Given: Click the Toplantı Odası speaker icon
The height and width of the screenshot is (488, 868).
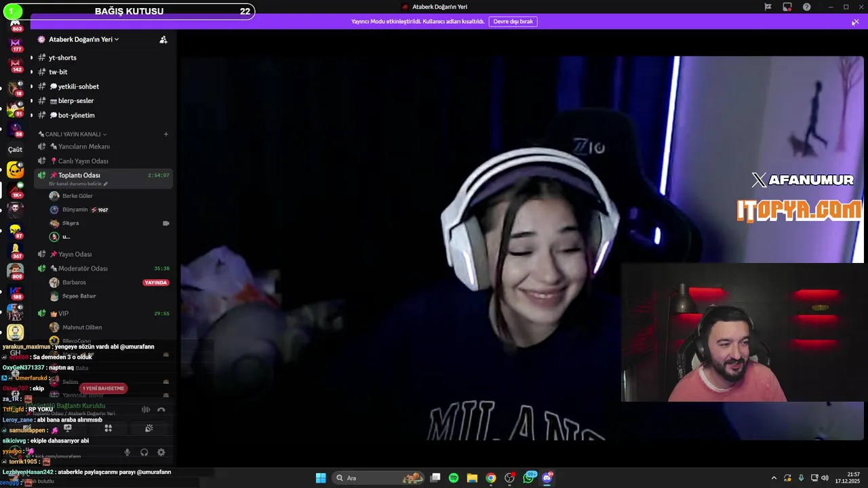Looking at the screenshot, I should point(42,175).
